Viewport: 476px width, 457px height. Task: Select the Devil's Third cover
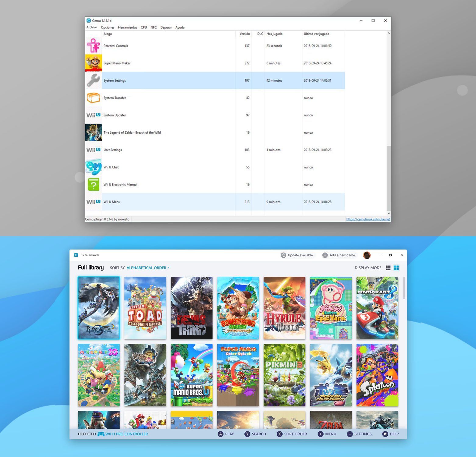click(x=192, y=308)
